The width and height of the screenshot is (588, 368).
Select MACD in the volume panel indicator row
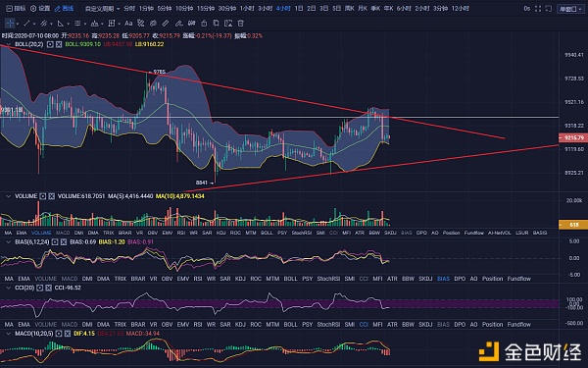pyautogui.click(x=63, y=233)
